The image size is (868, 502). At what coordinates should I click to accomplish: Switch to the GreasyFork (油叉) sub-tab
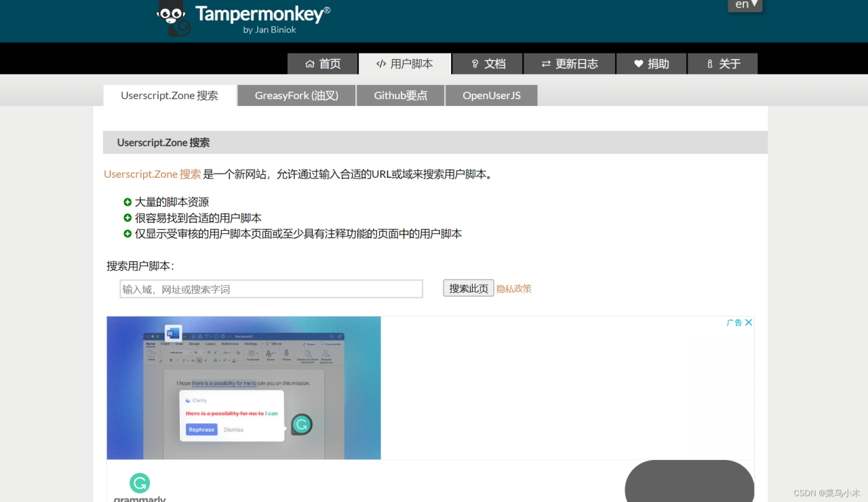[296, 96]
